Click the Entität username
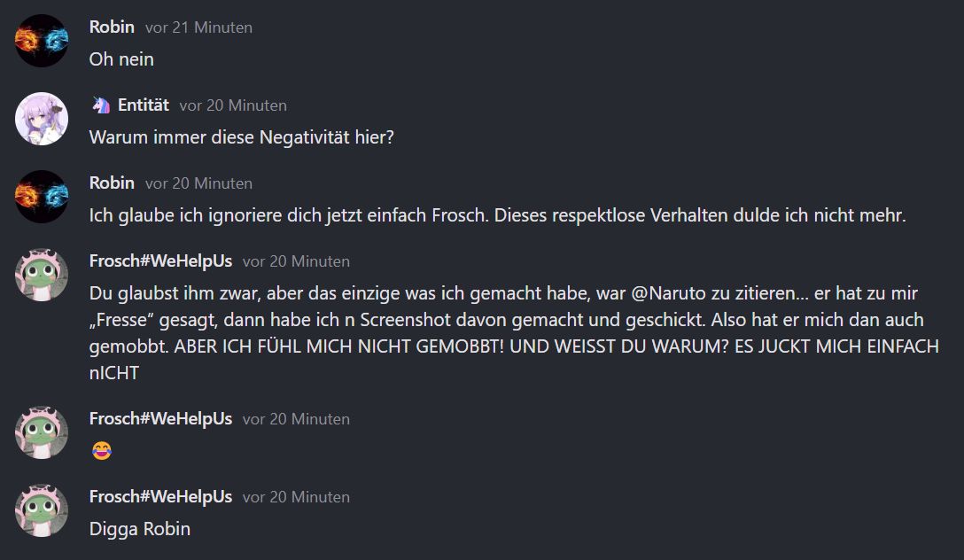Screen dimensions: 964x560 pos(144,105)
